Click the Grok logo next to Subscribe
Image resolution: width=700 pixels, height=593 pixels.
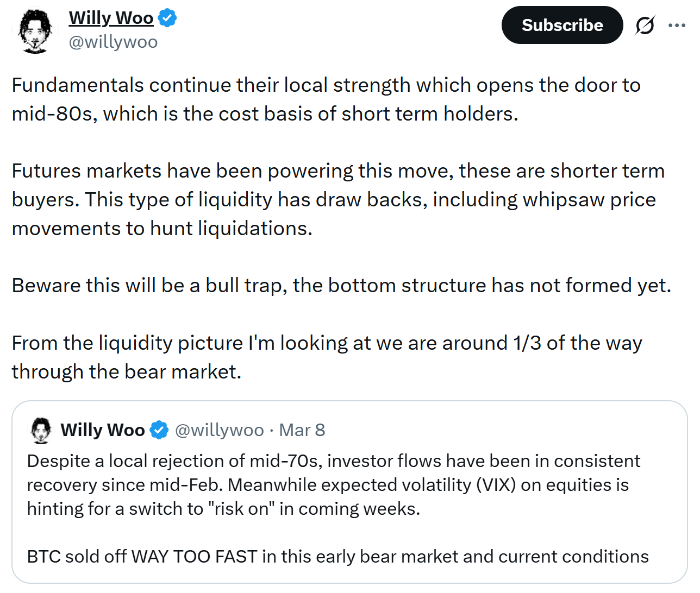click(x=644, y=25)
